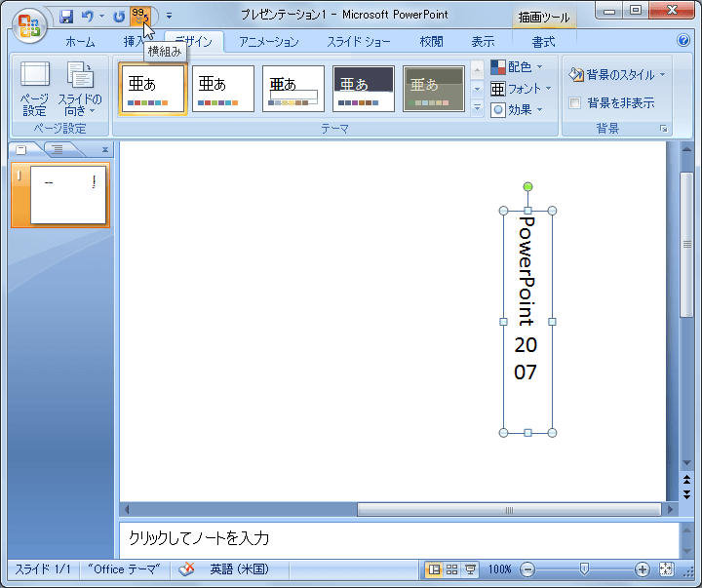The width and height of the screenshot is (702, 588).
Task: Open PowerPoint Help question mark
Action: tap(683, 40)
